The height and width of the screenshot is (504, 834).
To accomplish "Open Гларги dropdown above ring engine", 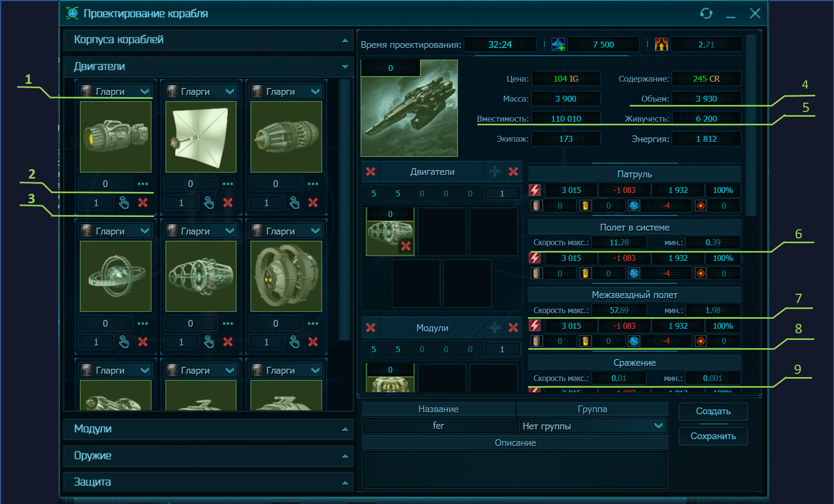I will pos(116,231).
